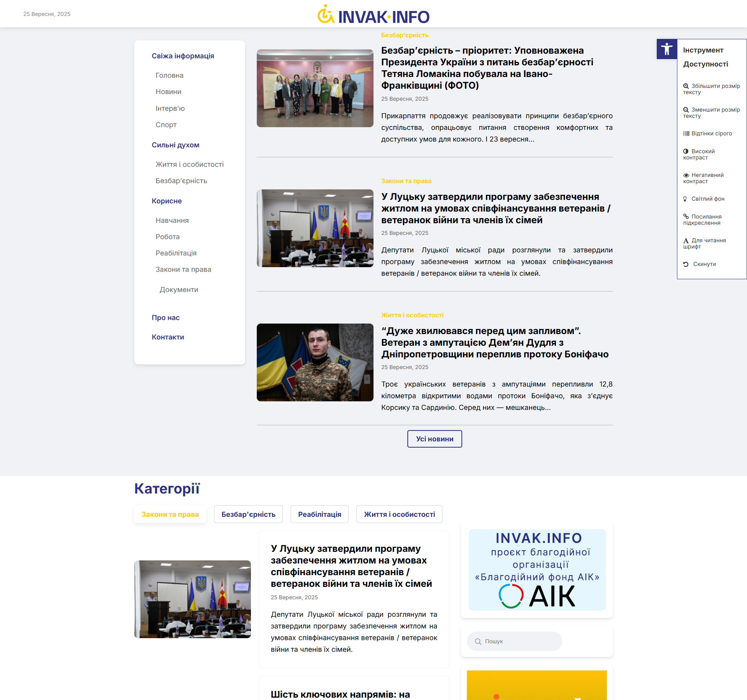This screenshot has width=747, height=700.
Task: Click the veteran in camouflage thumbnail
Action: [315, 362]
